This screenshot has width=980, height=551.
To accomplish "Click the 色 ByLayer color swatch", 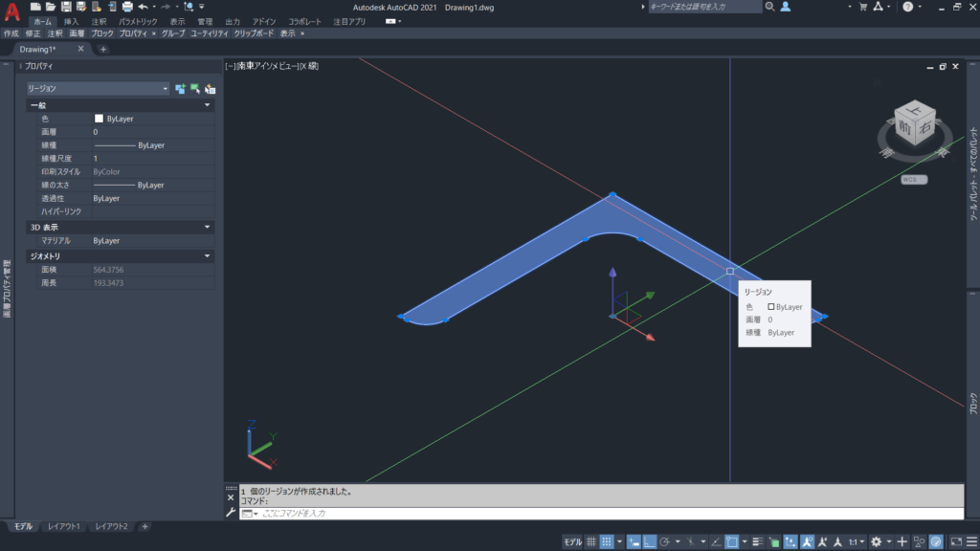I will pos(99,119).
